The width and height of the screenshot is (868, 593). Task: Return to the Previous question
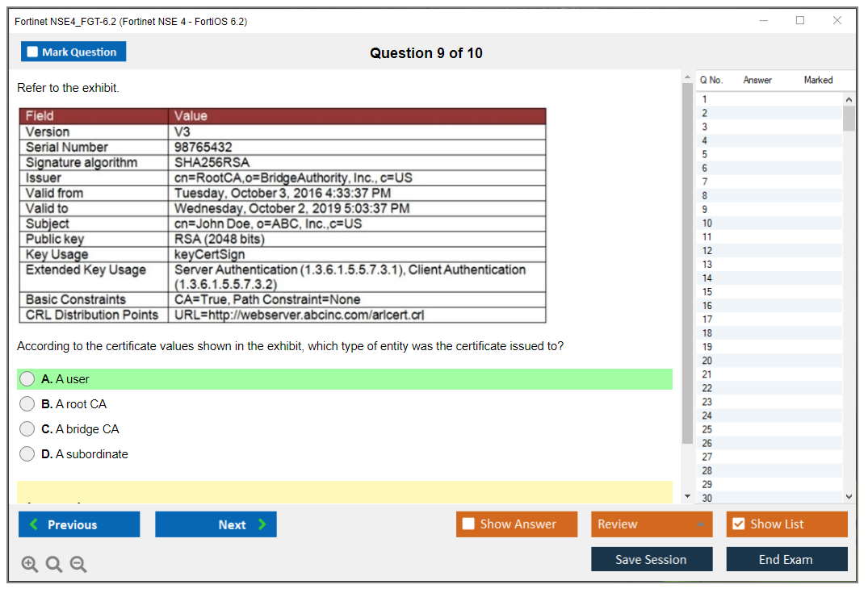tap(79, 524)
